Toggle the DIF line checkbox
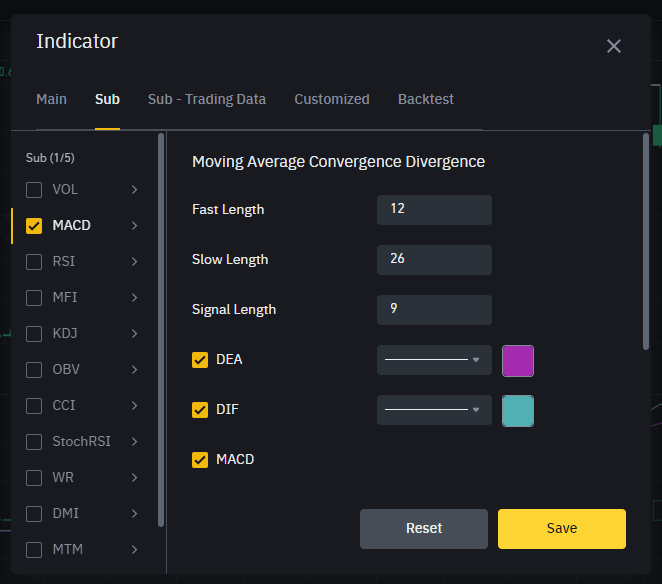The height and width of the screenshot is (584, 662). click(x=200, y=409)
